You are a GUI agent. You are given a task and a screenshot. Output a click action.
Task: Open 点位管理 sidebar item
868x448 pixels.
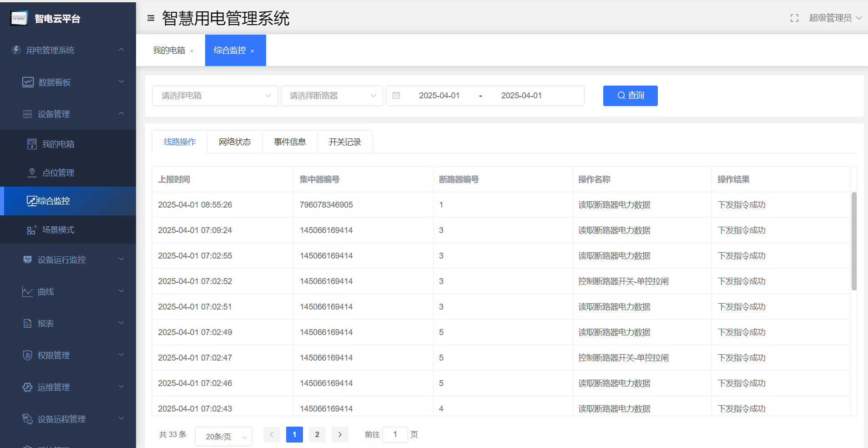(58, 173)
